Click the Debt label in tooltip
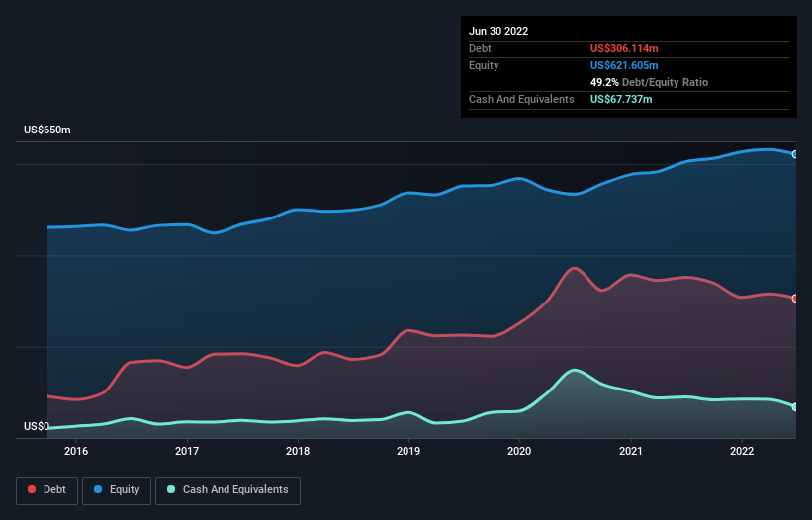This screenshot has height=520, width=812. pos(480,48)
